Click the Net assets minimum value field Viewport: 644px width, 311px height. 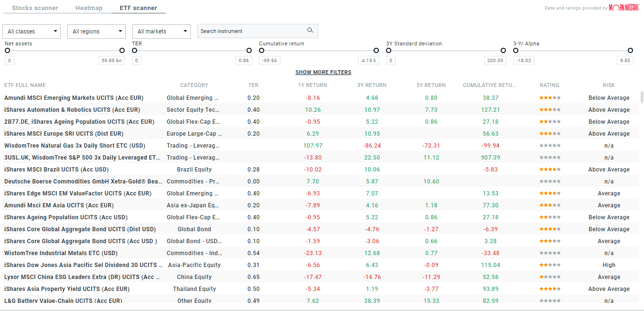pos(9,60)
